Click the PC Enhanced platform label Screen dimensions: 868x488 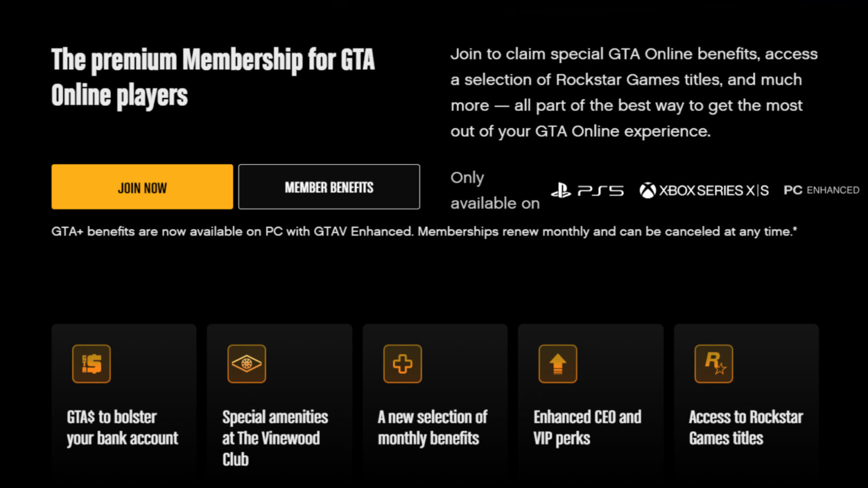[821, 190]
